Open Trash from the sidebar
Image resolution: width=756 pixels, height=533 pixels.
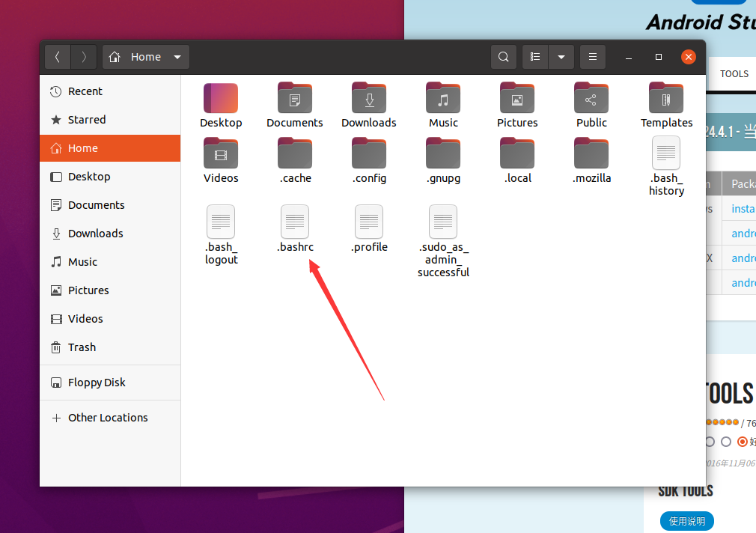(x=110, y=347)
